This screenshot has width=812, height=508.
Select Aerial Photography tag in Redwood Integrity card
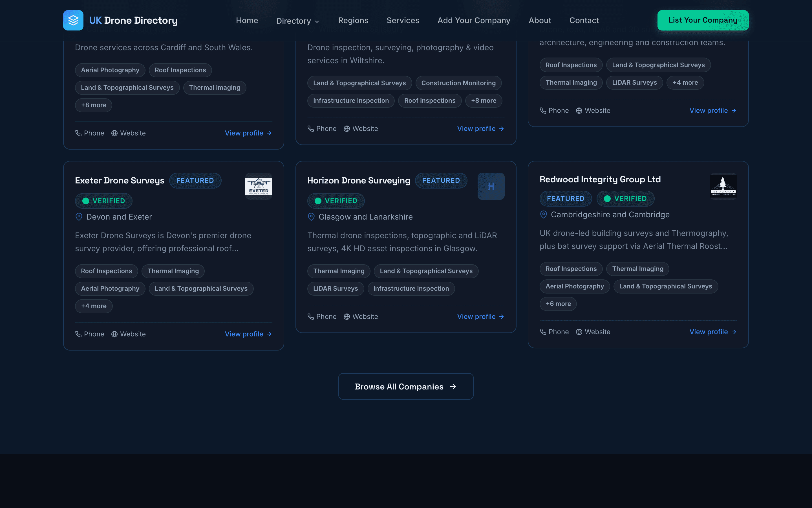coord(575,286)
